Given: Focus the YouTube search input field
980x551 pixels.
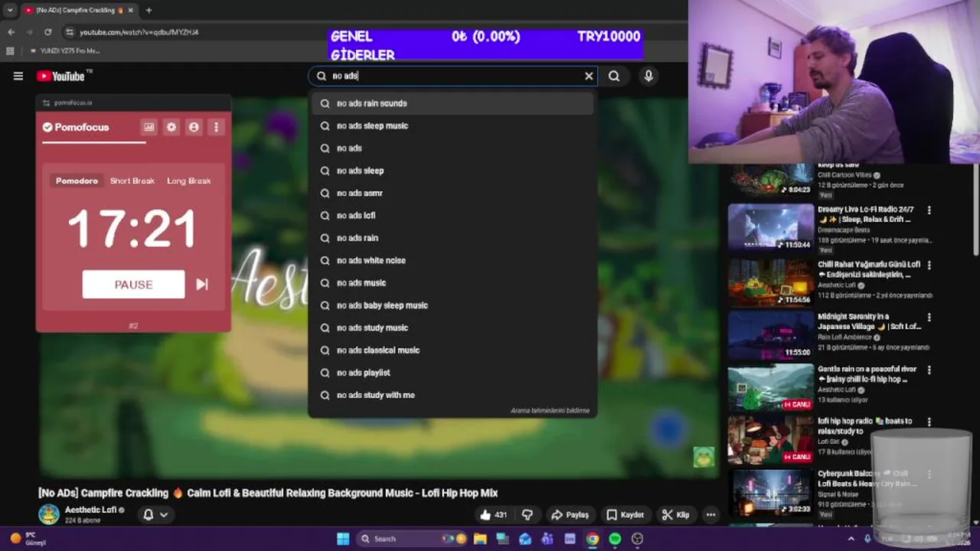Looking at the screenshot, I should click(452, 76).
